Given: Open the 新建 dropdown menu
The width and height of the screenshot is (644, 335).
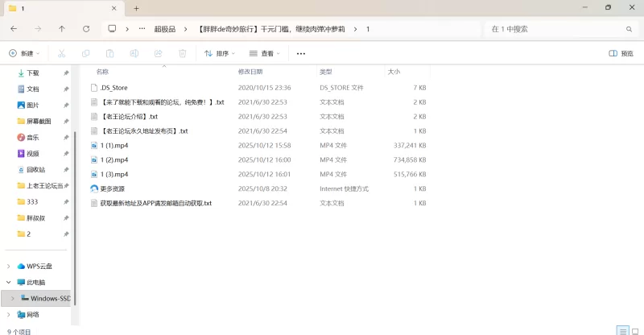Looking at the screenshot, I should pos(24,53).
